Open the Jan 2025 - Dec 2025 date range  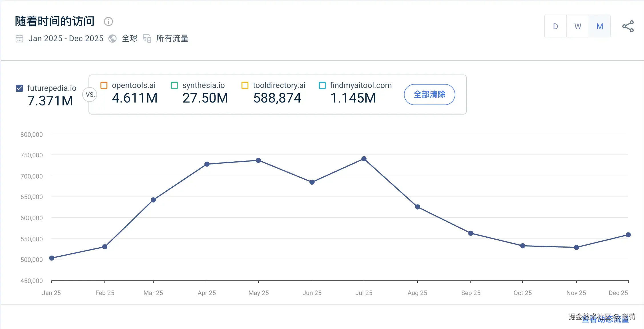(x=66, y=39)
